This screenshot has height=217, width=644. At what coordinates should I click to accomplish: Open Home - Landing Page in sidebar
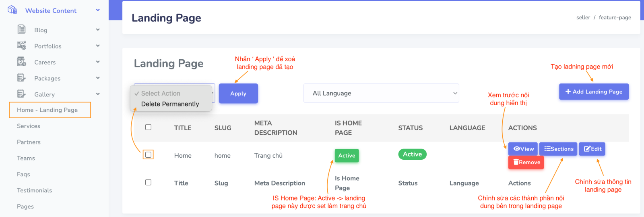pyautogui.click(x=47, y=110)
